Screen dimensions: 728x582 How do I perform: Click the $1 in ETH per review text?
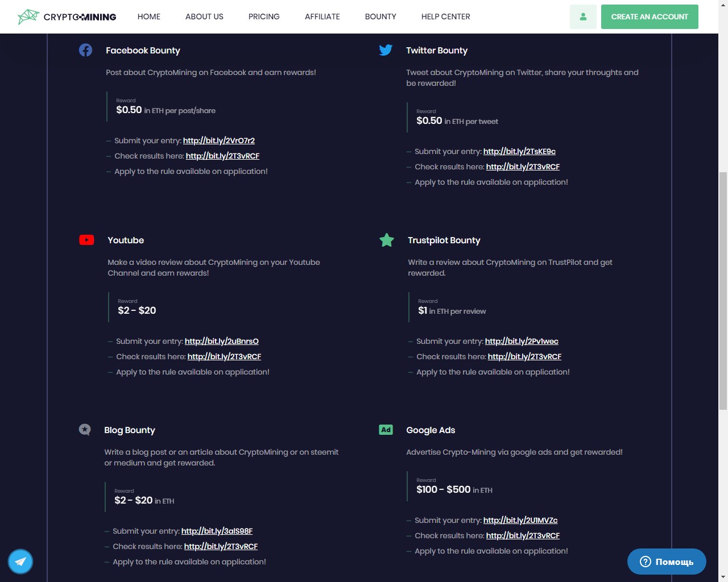[452, 311]
